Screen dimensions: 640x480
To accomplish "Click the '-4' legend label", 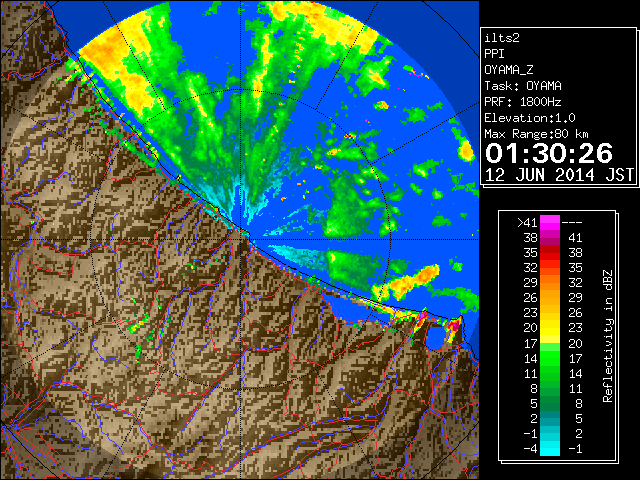I will 530,449.
